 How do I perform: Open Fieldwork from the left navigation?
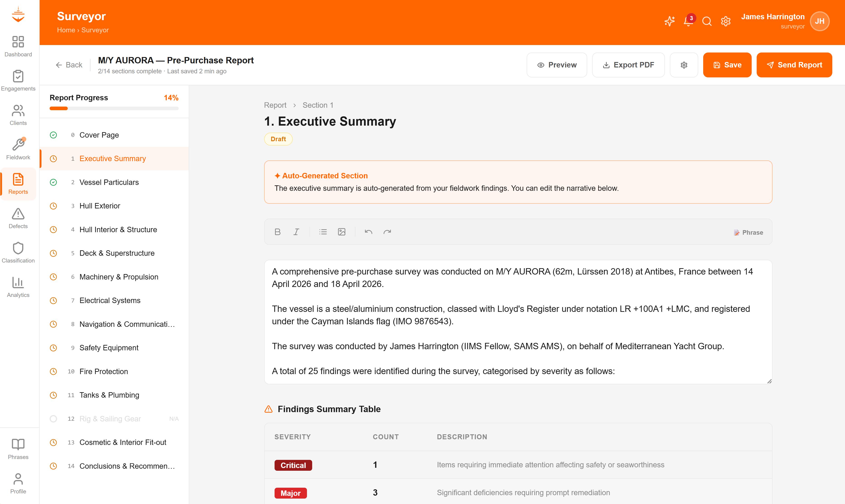pos(18,149)
